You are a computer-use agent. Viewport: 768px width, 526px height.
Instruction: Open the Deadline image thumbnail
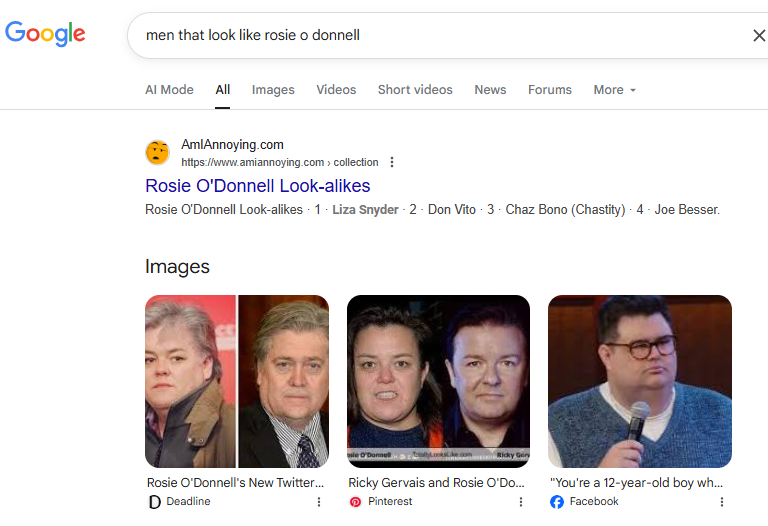tap(237, 381)
